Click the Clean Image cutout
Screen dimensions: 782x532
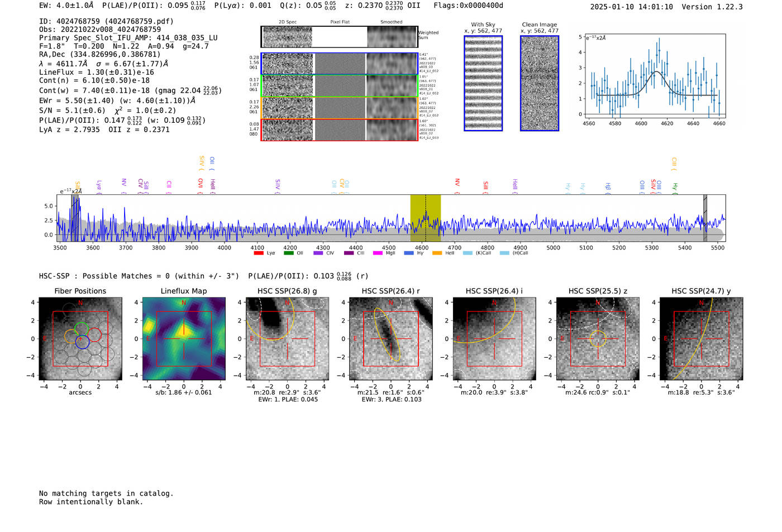(x=540, y=83)
